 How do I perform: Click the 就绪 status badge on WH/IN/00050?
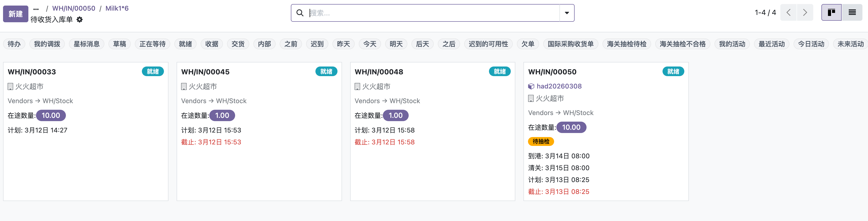(673, 72)
